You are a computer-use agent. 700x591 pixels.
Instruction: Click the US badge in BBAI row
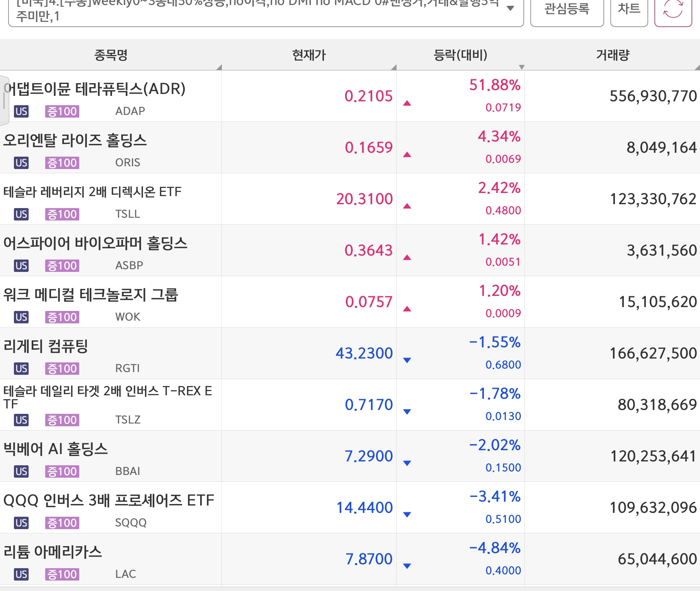tap(21, 471)
